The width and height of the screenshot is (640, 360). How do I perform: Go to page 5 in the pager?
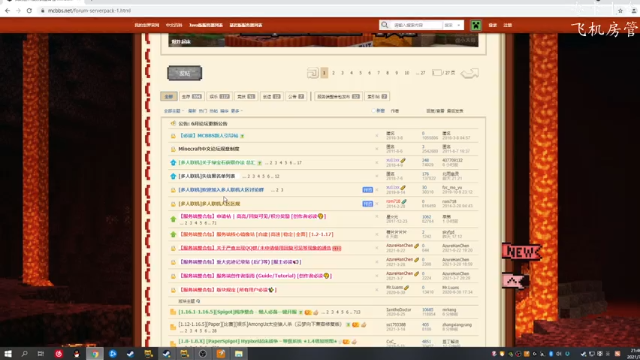click(360, 73)
